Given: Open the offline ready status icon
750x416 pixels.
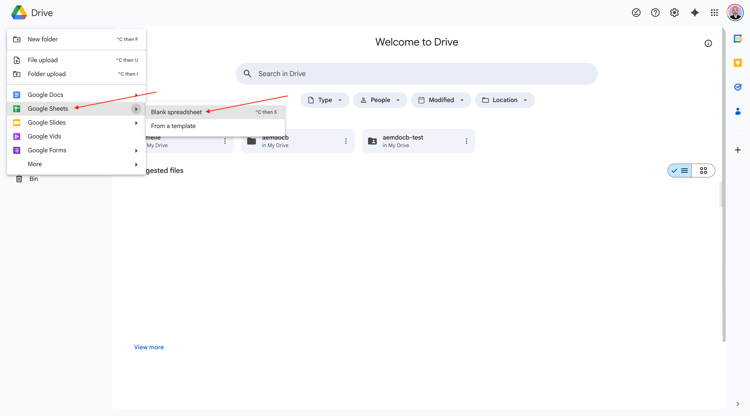Looking at the screenshot, I should pos(636,13).
